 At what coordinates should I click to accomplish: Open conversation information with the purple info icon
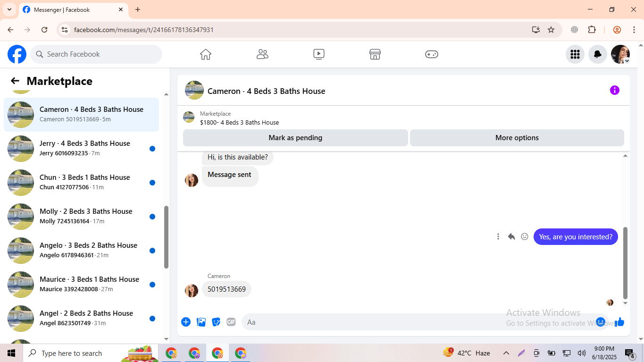click(614, 90)
